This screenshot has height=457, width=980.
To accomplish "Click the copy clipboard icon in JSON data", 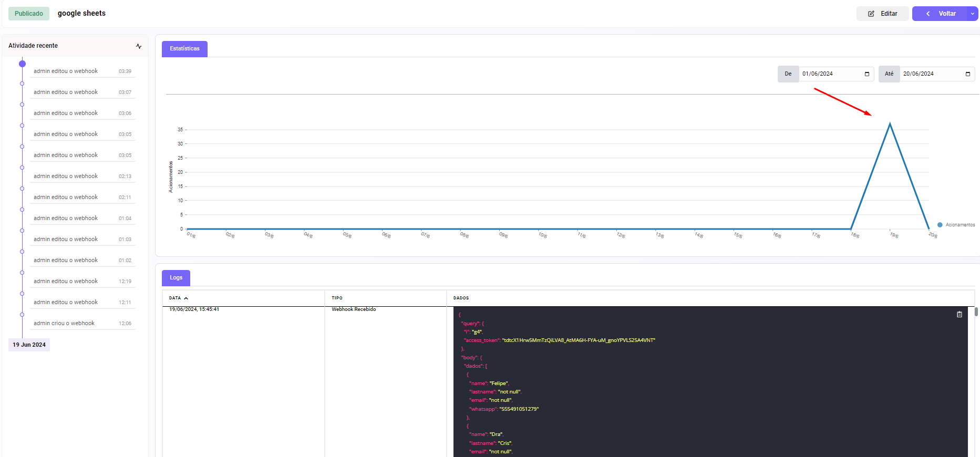I will (960, 314).
